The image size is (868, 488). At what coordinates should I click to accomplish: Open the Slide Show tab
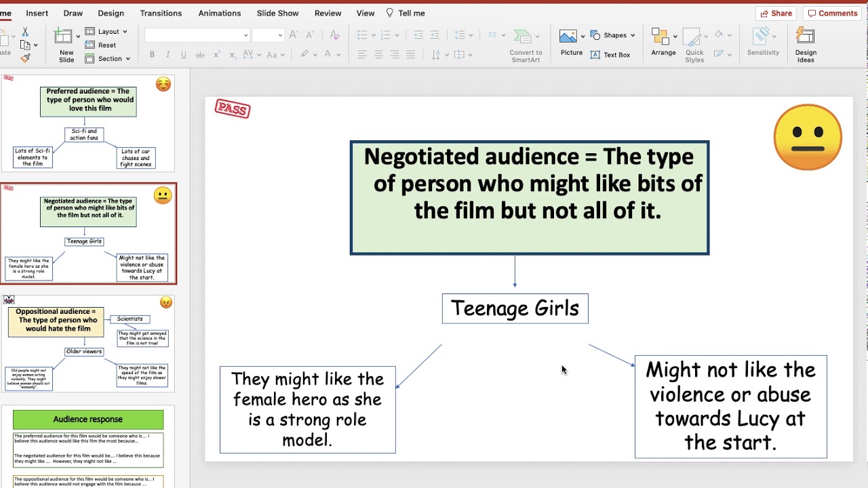[277, 13]
